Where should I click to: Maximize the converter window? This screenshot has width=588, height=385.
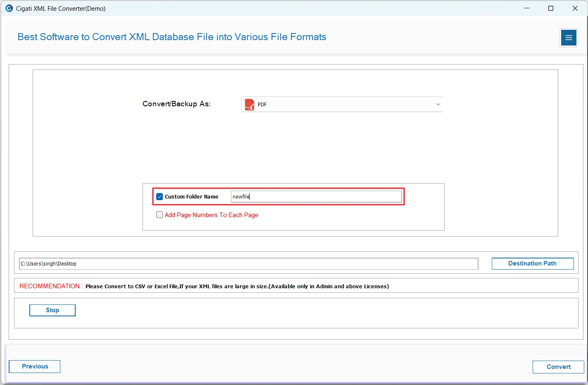[x=551, y=8]
